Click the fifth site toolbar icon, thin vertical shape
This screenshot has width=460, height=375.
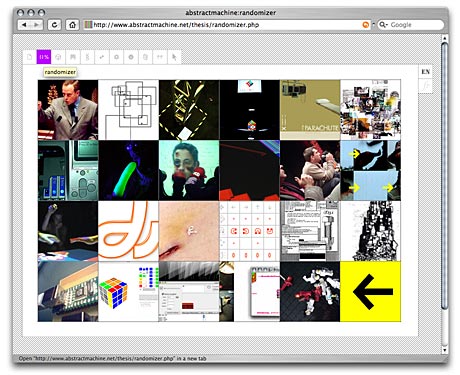point(87,57)
